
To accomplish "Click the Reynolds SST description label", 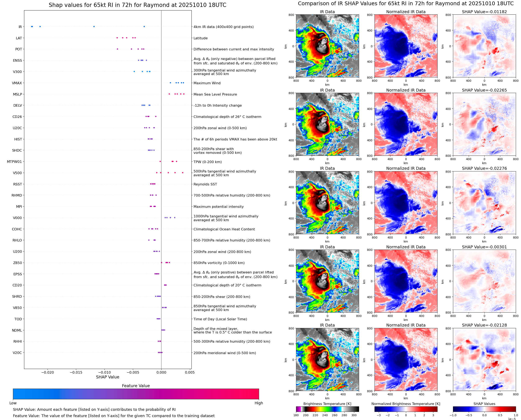I will point(205,184).
